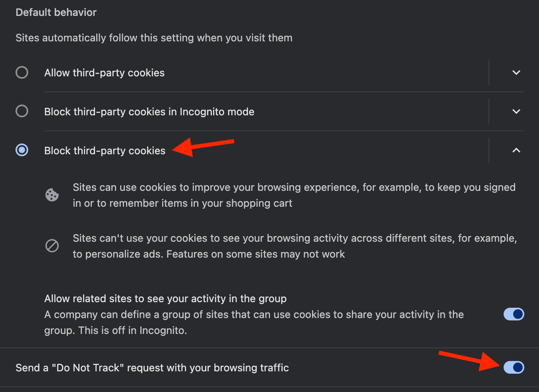Click the cookie icon next to the first description
539x392 pixels.
coord(52,195)
